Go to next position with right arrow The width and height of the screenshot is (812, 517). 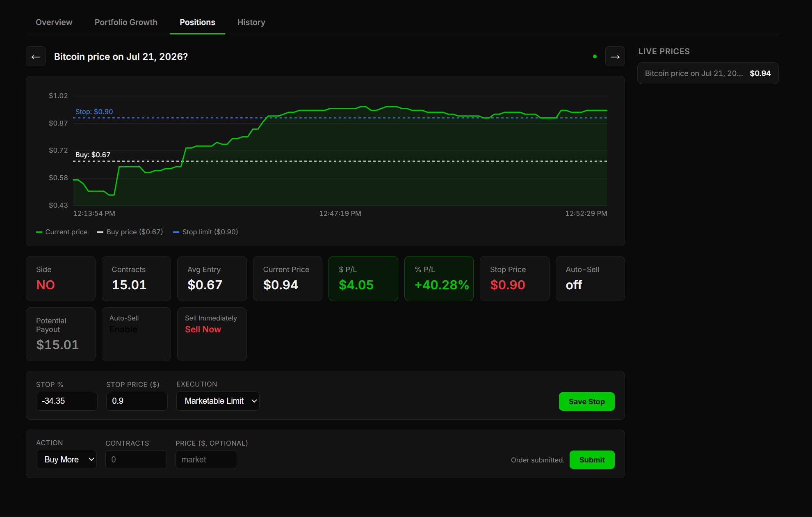click(615, 57)
